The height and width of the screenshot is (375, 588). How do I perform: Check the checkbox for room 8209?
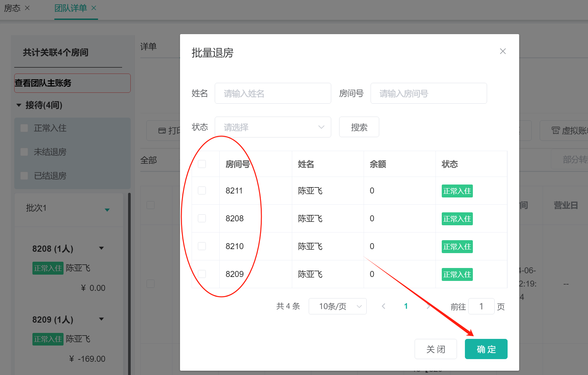(x=202, y=274)
